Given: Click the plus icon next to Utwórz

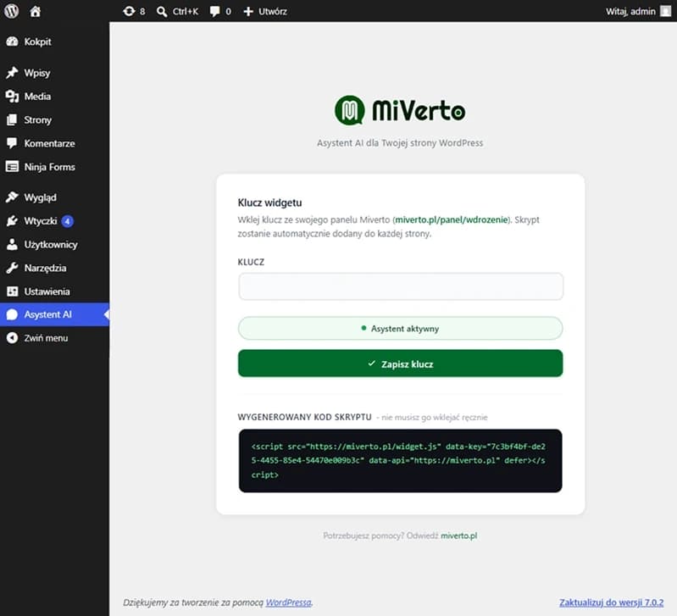Looking at the screenshot, I should (248, 12).
